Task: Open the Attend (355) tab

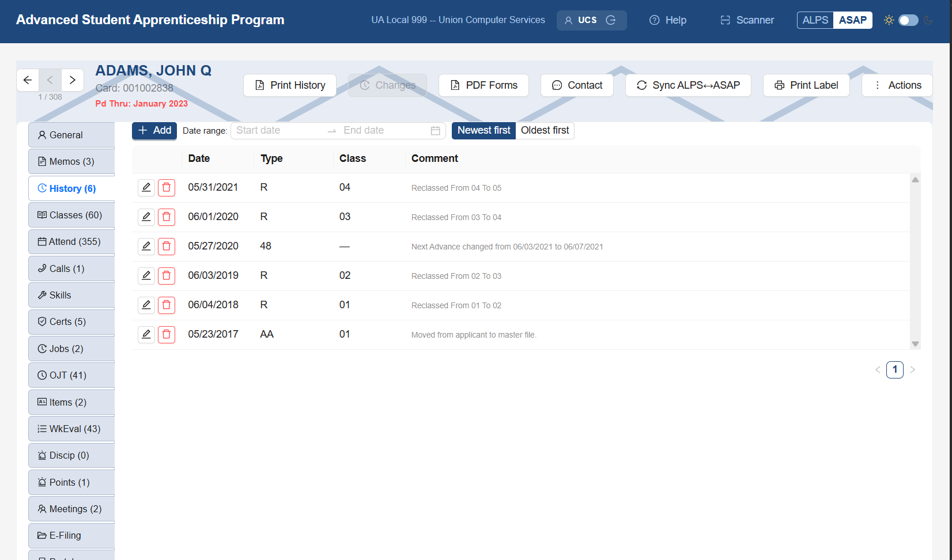Action: pos(71,242)
